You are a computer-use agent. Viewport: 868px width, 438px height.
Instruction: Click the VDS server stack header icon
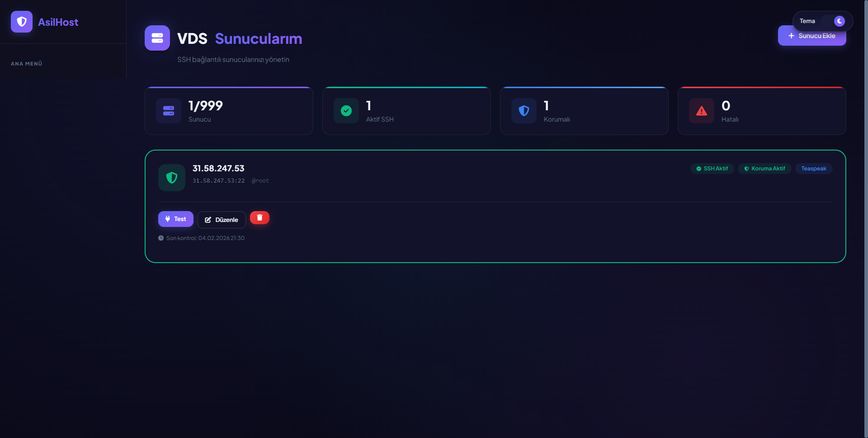(157, 38)
